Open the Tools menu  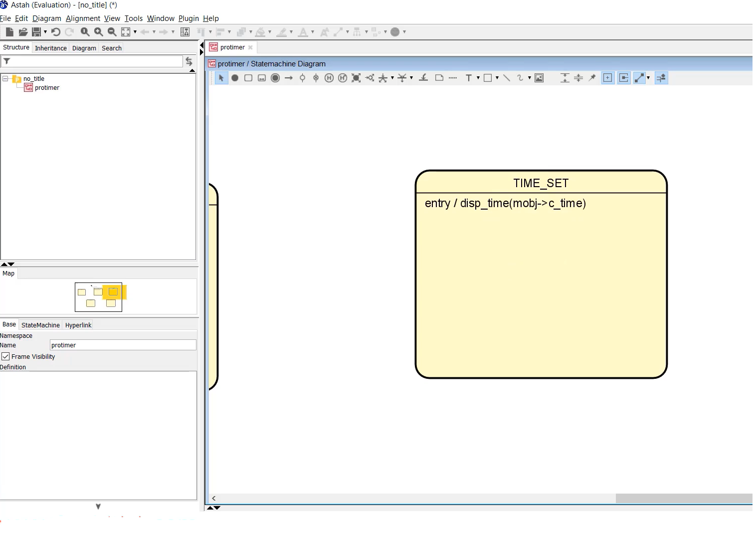click(x=134, y=18)
